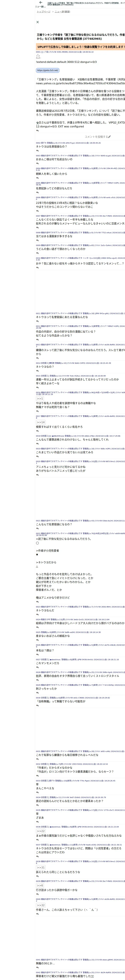This screenshot has width=125, height=980.
Task: Click the reply arrow under ネトウヨは名誉毀損なの？ post 0002
Action: (x=37, y=151)
